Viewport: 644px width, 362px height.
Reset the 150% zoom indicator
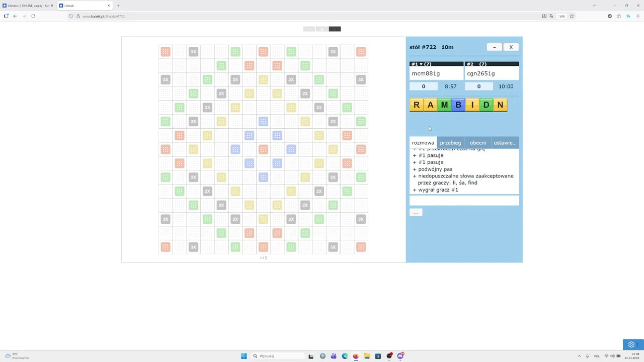coord(561,16)
